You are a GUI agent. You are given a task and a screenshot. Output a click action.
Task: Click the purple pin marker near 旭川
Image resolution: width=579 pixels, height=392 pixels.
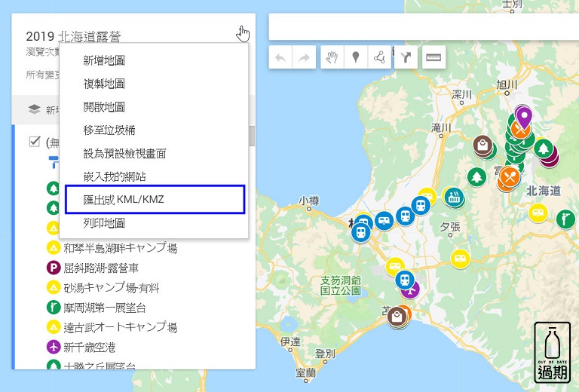coord(524,117)
